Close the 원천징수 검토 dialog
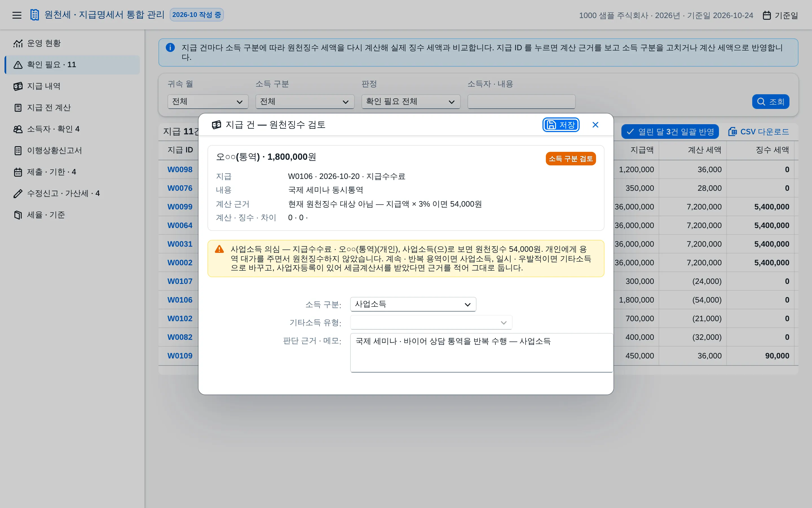Image resolution: width=812 pixels, height=508 pixels. [595, 125]
